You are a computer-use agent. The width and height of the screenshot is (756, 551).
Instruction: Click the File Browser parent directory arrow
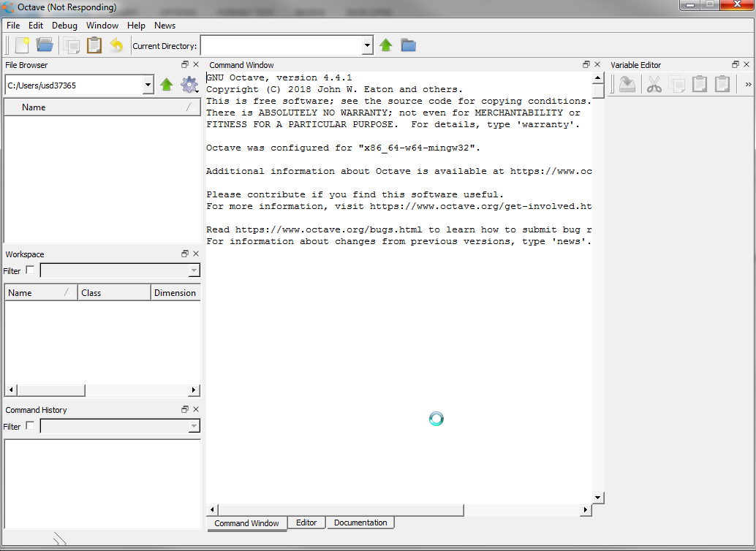[x=167, y=85]
